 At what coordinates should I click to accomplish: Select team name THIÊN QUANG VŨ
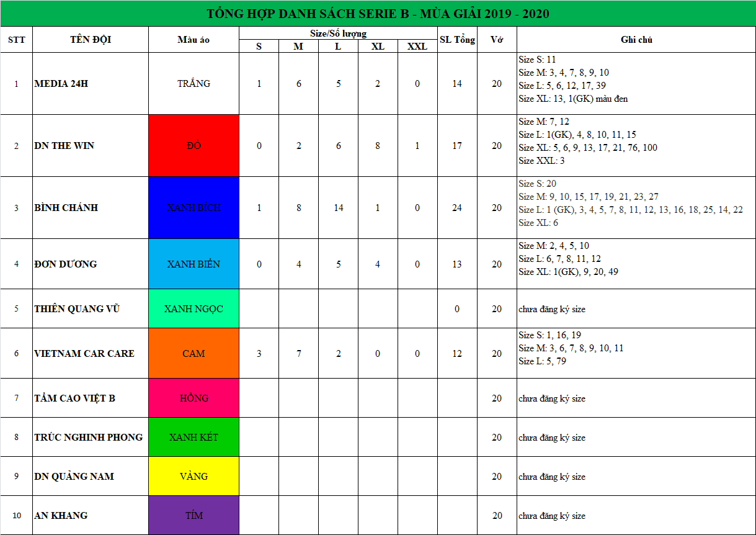pyautogui.click(x=77, y=309)
